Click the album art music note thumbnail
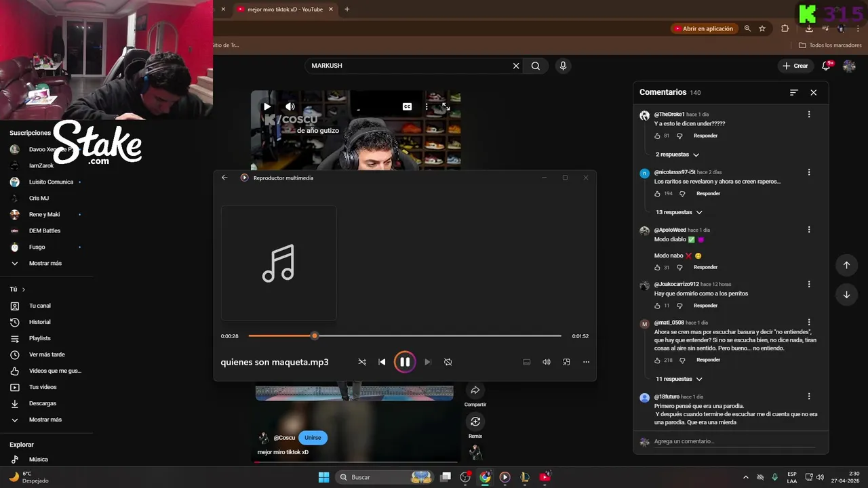868x488 pixels. pos(279,263)
